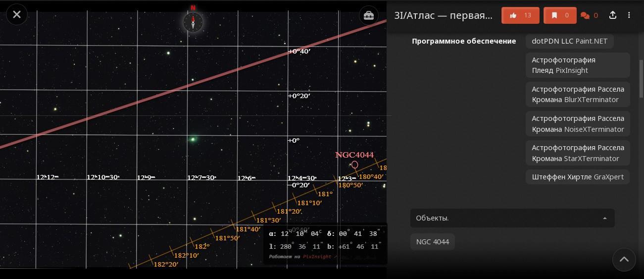This screenshot has width=644, height=279.
Task: Click the Программное обеспечение label
Action: pos(464,41)
